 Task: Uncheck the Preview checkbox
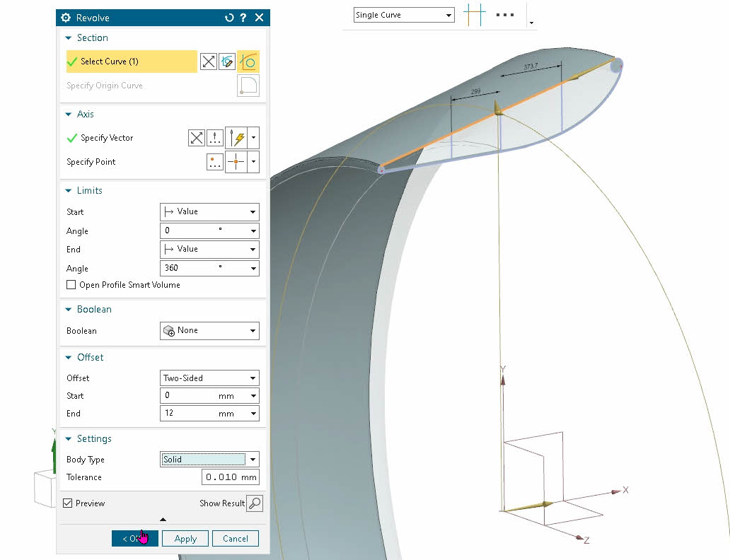click(68, 503)
